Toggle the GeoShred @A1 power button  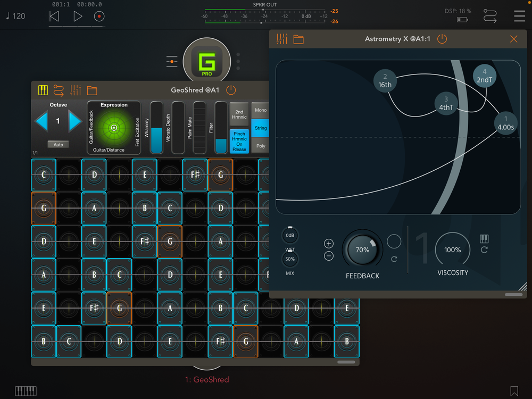231,90
